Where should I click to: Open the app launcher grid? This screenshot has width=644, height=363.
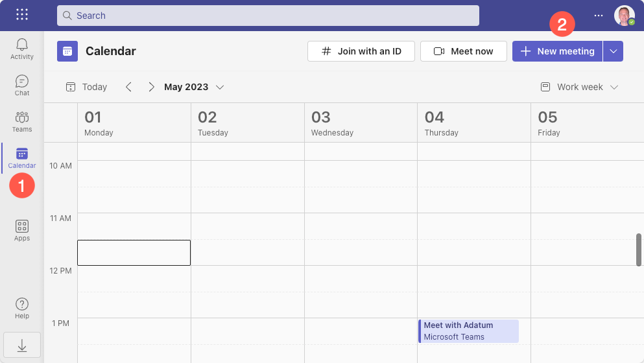[21, 15]
